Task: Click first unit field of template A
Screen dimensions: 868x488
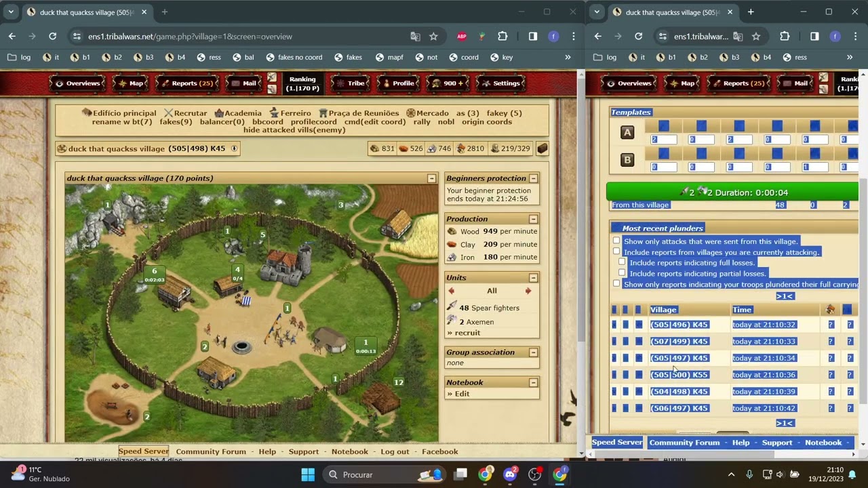Action: (x=664, y=140)
